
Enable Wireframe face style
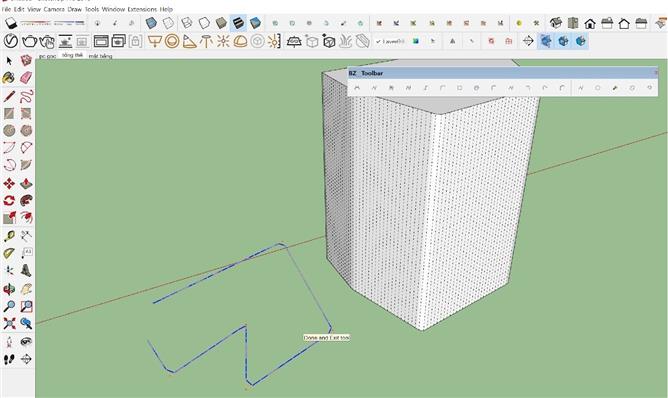tap(187, 23)
